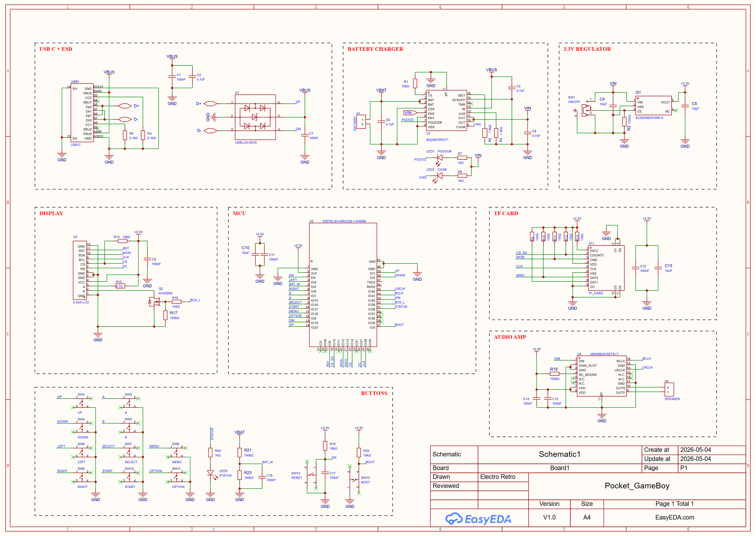This screenshot has height=536, width=756.
Task: Click the P1 page value in title block
Action: pos(684,468)
